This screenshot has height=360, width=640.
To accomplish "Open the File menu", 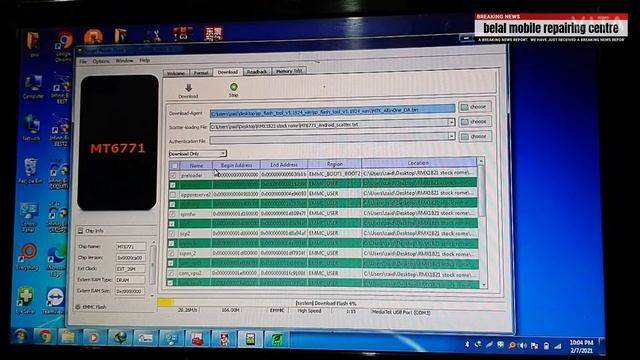I will point(83,61).
